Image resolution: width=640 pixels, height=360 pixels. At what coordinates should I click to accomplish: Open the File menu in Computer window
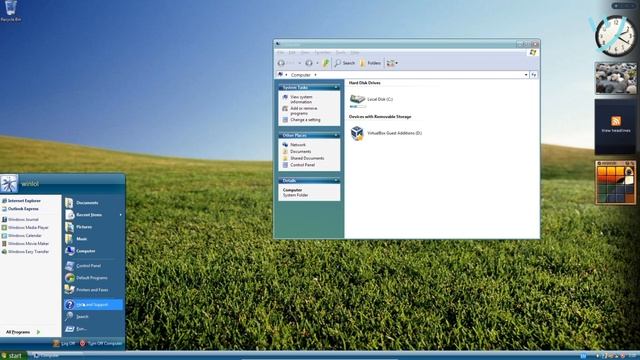click(280, 53)
